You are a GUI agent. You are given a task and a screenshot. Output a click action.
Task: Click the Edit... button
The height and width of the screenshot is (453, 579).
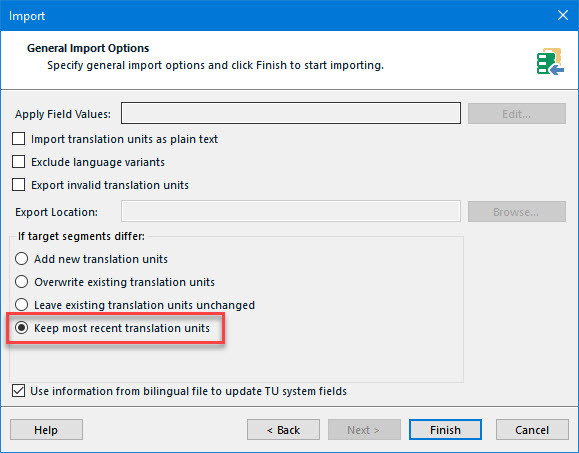(x=517, y=113)
